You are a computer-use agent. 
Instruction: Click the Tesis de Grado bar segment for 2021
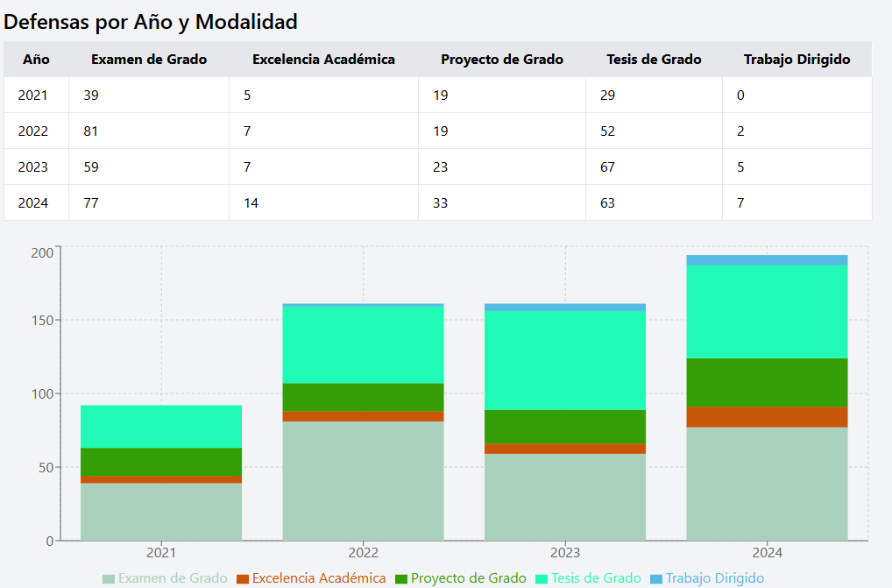[x=161, y=427]
